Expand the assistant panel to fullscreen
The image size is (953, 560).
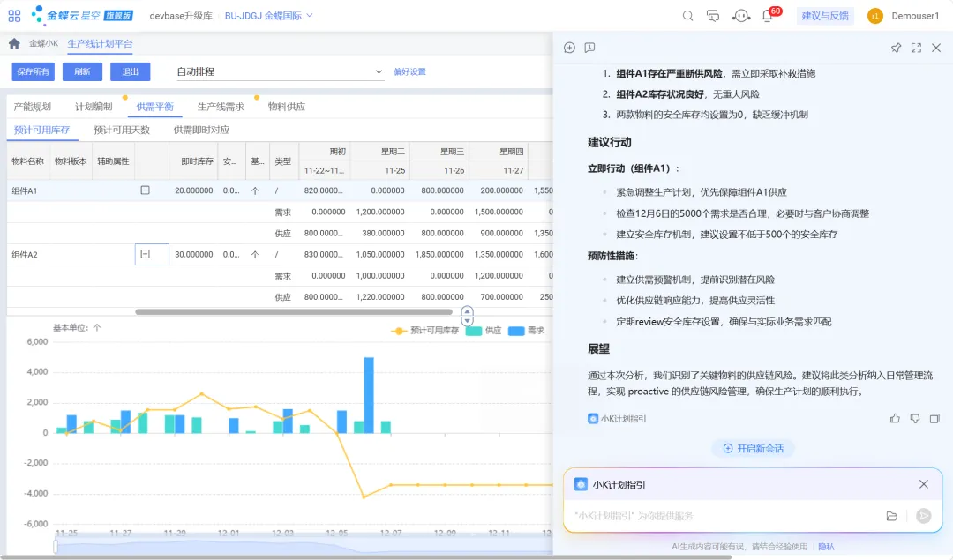[x=916, y=48]
